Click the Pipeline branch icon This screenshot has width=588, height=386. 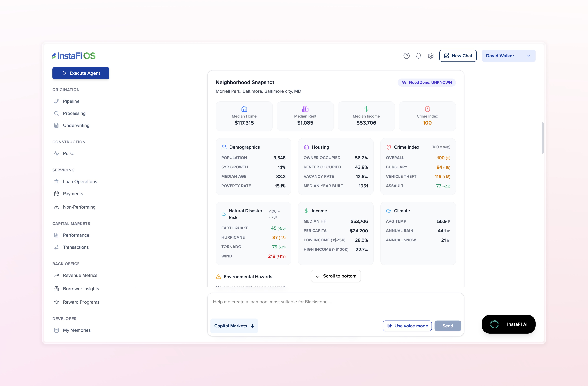[x=56, y=101]
